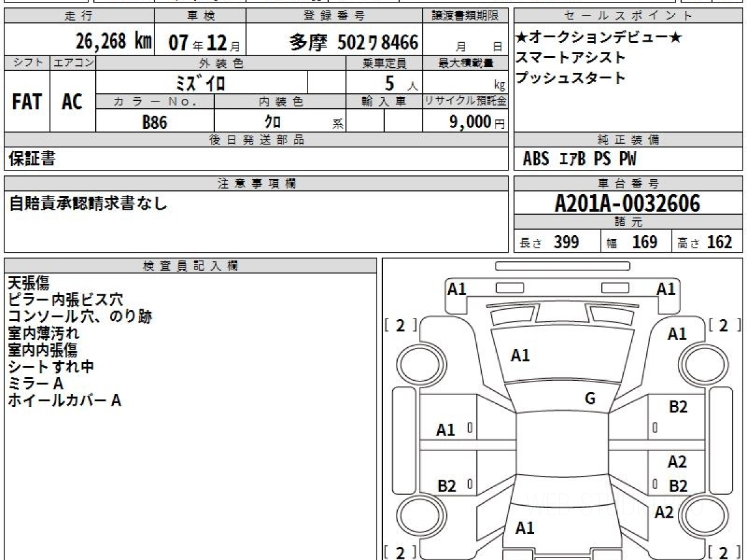
Task: Select color number B86
Action: [x=154, y=122]
